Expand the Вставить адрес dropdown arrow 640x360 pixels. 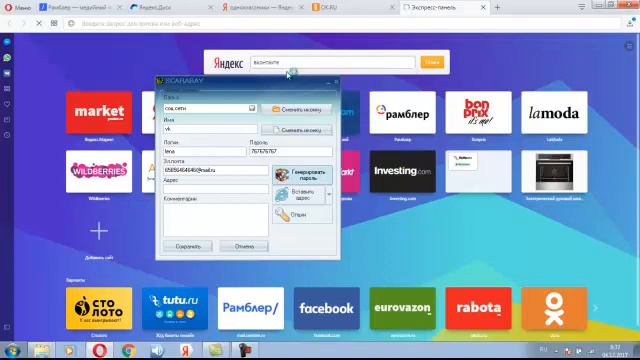point(329,195)
